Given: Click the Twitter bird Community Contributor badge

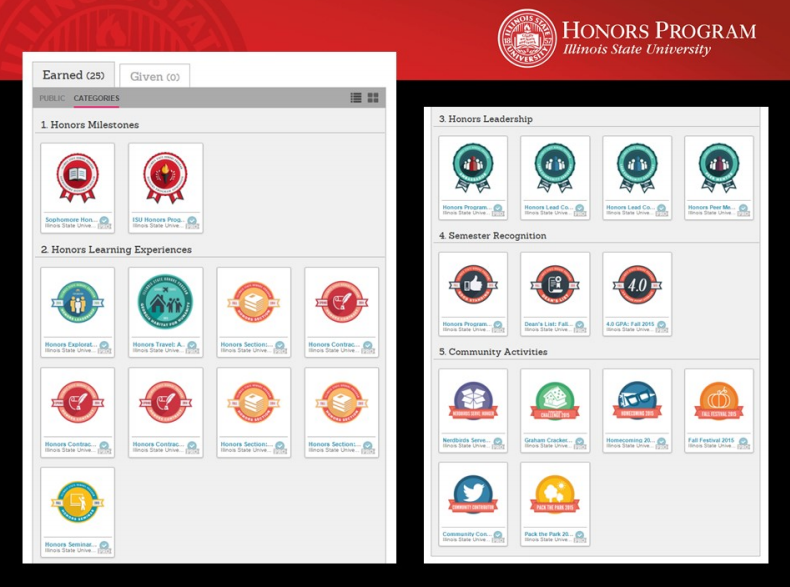Looking at the screenshot, I should point(473,493).
